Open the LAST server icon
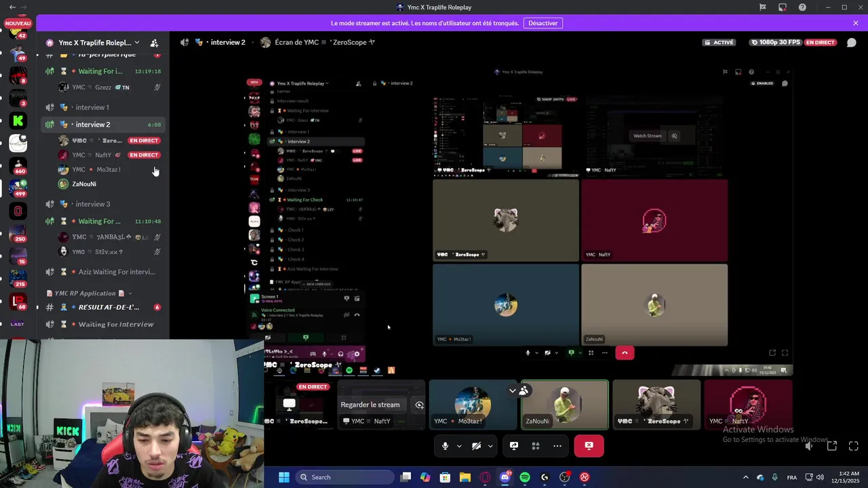Viewport: 868px width, 488px height. click(18, 324)
